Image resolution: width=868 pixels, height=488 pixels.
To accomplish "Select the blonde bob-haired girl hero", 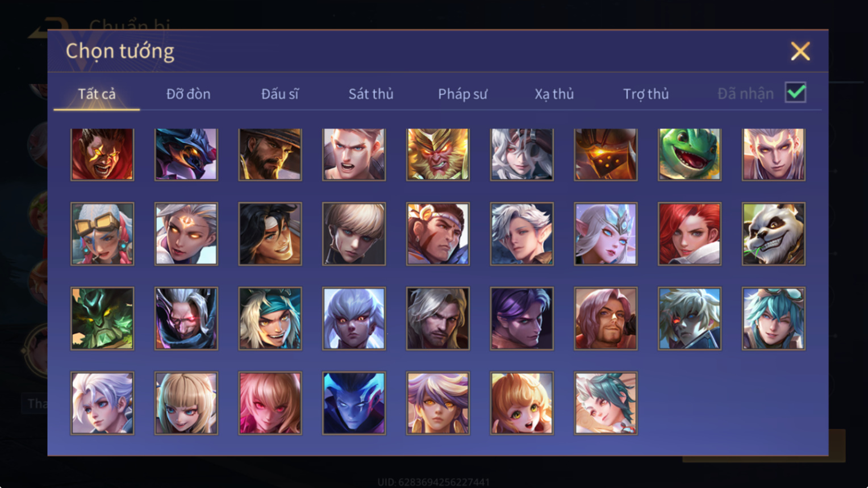I will [x=186, y=403].
